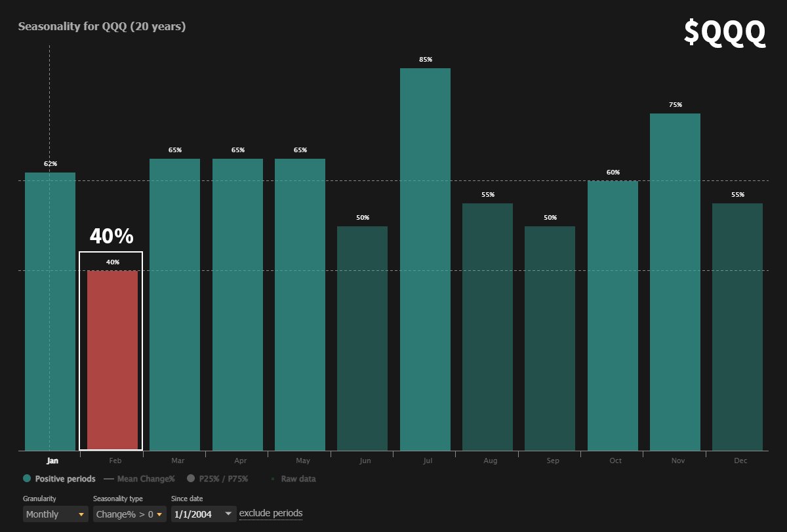Image resolution: width=787 pixels, height=532 pixels.
Task: Open the Seasonality type Change% > 0 dropdown
Action: click(x=129, y=514)
